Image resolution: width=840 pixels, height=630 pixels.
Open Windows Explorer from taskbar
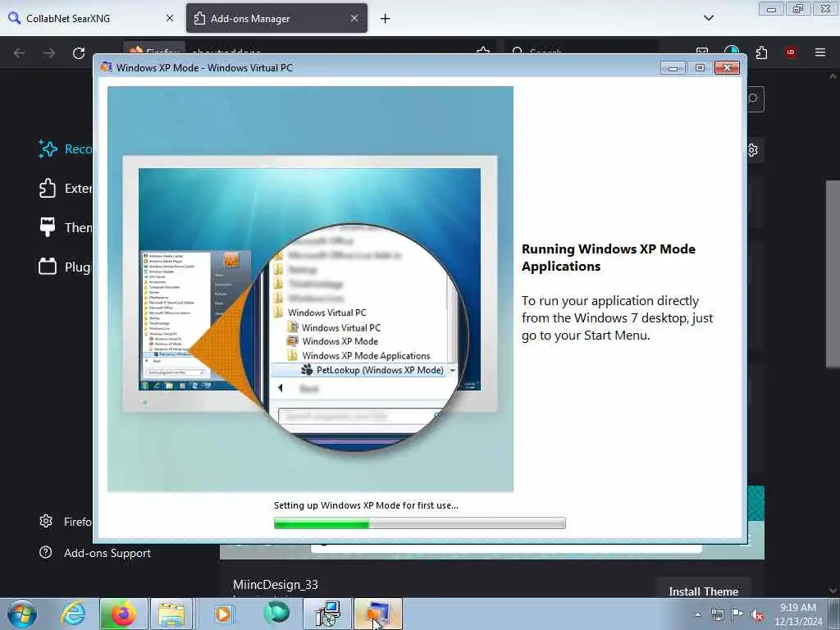171,614
